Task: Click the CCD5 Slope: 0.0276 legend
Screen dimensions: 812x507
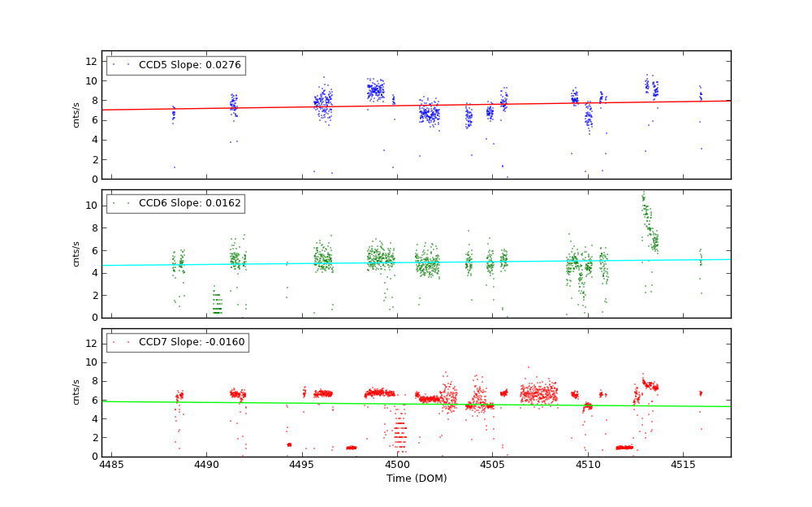Action: 175,65
